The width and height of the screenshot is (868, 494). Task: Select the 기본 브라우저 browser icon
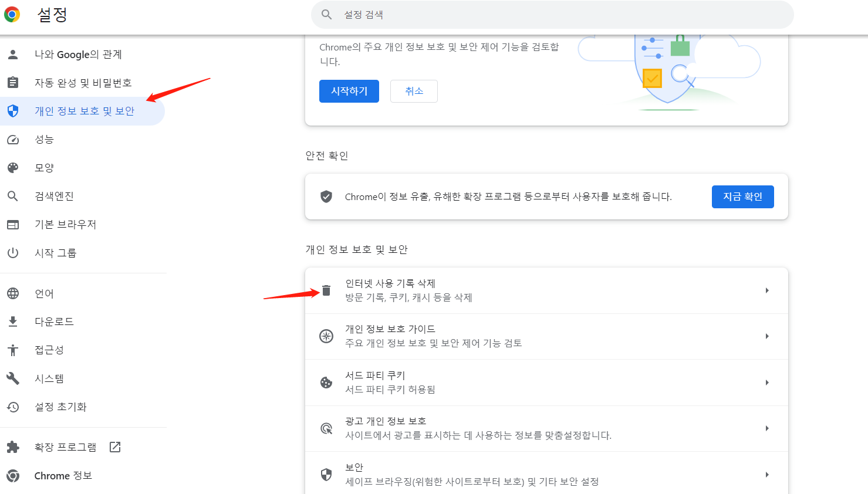(x=13, y=224)
